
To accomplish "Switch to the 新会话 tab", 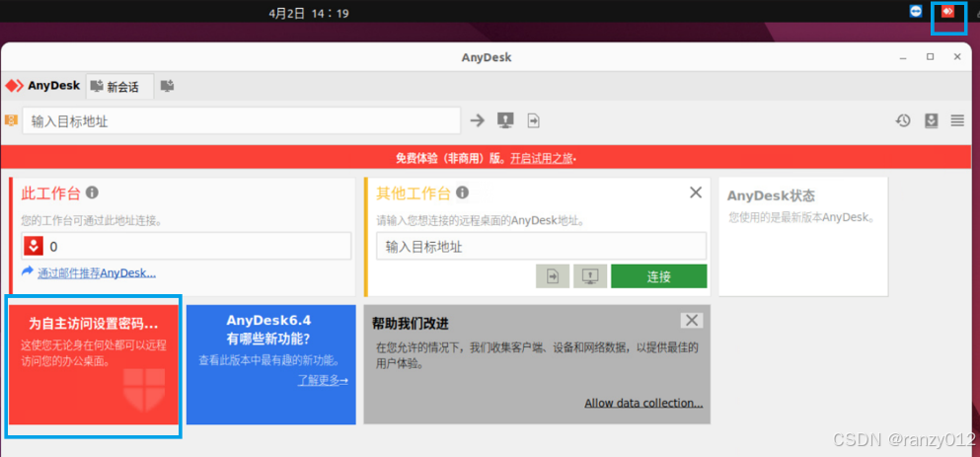I will click(x=119, y=86).
